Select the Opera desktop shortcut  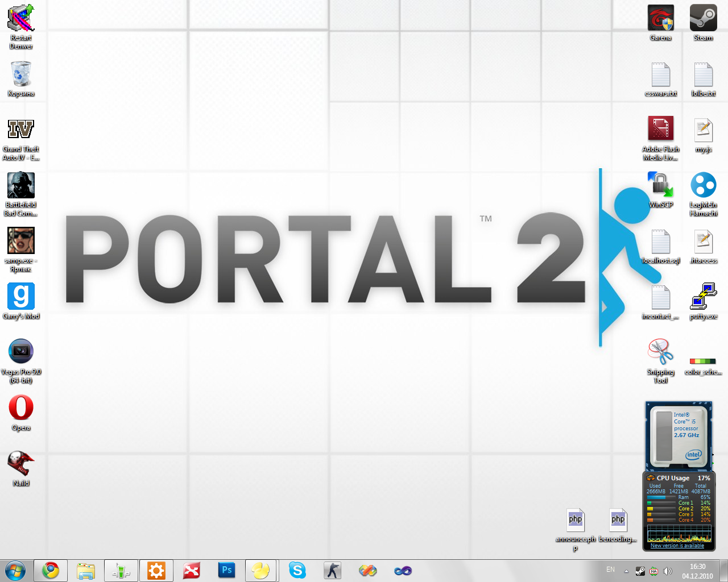(x=21, y=413)
